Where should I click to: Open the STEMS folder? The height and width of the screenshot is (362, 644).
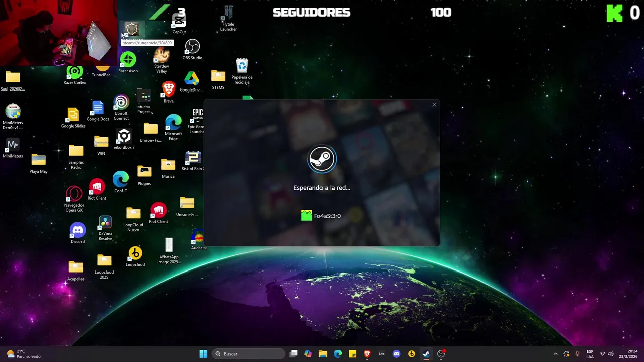[218, 79]
